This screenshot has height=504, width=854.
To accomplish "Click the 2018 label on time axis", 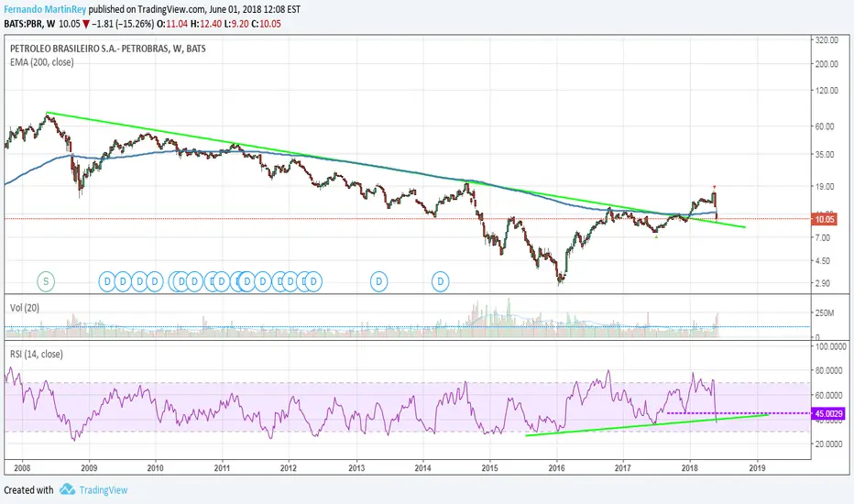I will coord(689,467).
